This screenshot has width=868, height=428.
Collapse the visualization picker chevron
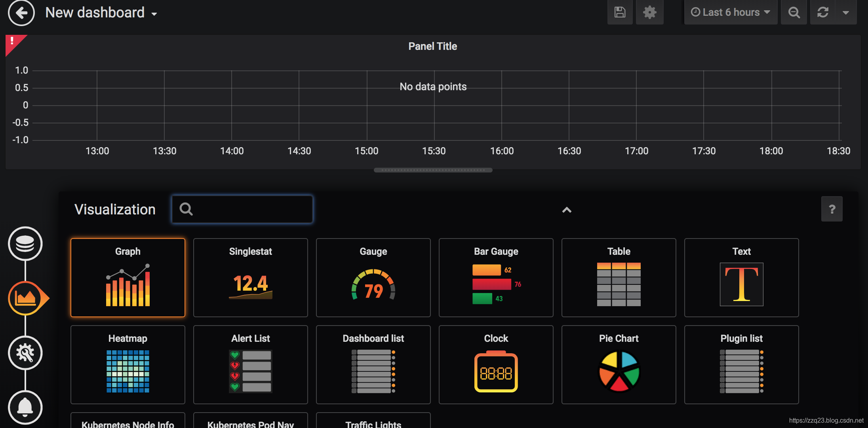[567, 210]
